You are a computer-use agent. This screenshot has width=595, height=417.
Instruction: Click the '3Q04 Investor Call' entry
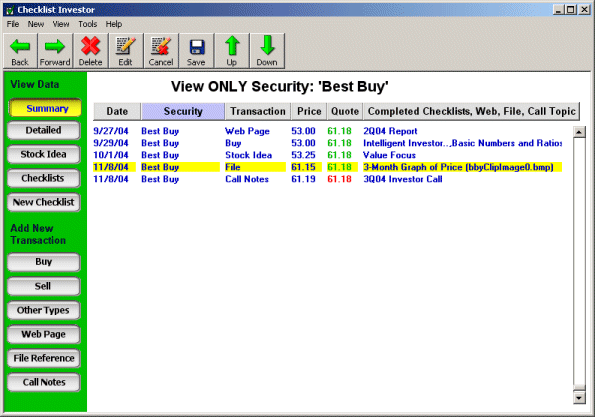[403, 179]
